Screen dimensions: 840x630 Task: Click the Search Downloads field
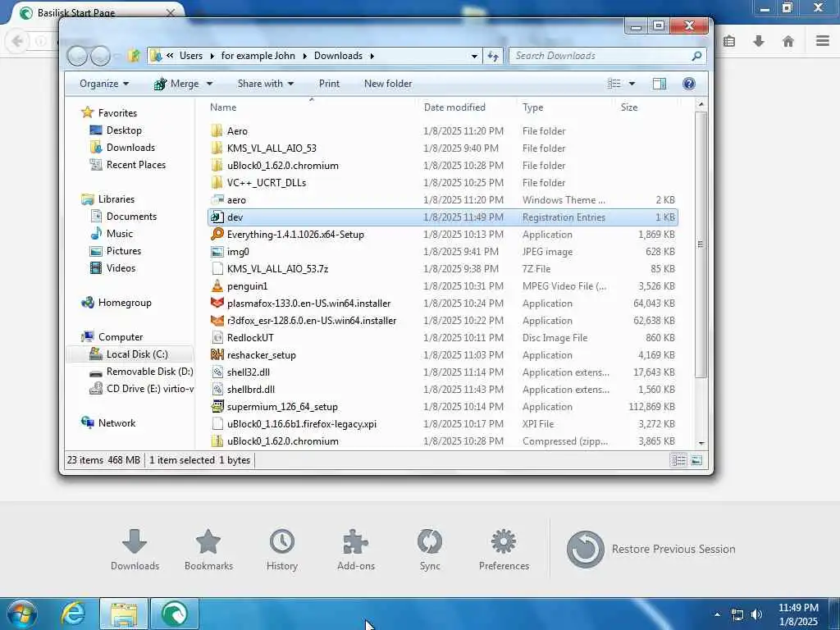click(608, 56)
